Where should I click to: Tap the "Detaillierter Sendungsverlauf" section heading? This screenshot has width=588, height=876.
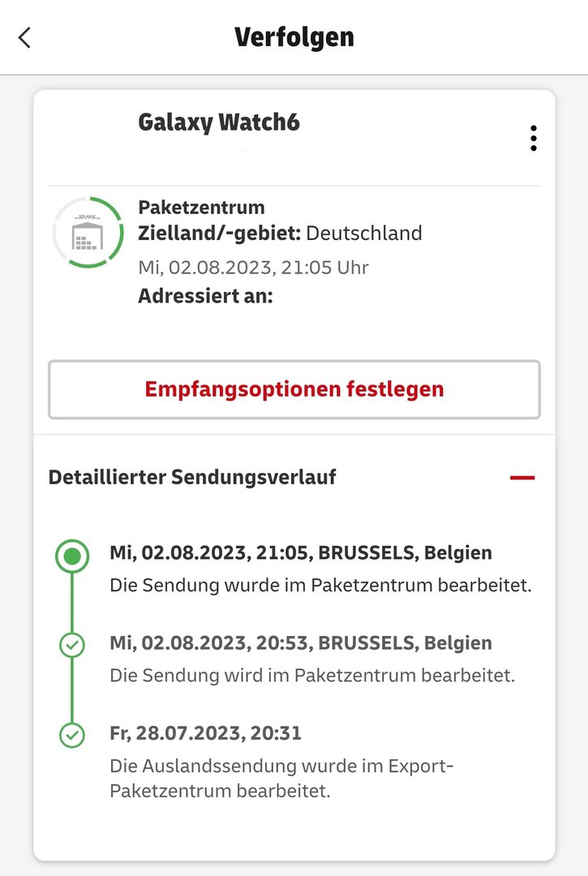[x=192, y=477]
